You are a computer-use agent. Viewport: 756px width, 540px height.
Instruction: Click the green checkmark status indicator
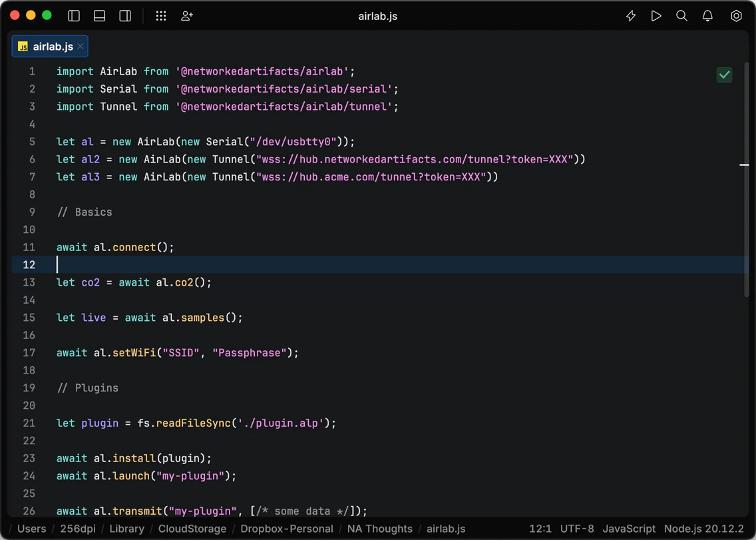(724, 75)
